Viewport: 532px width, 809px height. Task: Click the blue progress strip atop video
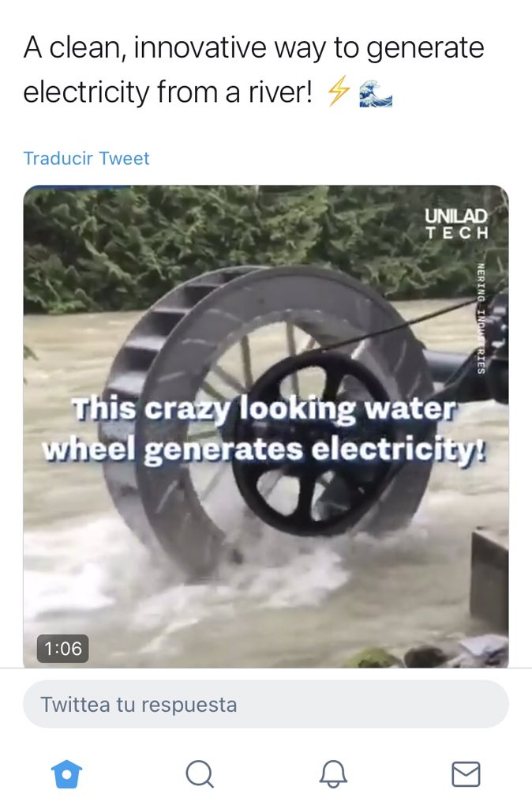tap(77, 188)
